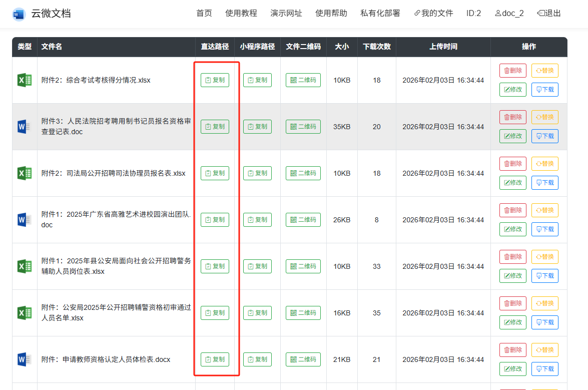Modify the 辅警资格初审通过人员名单.xlsx entry
The image size is (588, 390).
[x=512, y=322]
